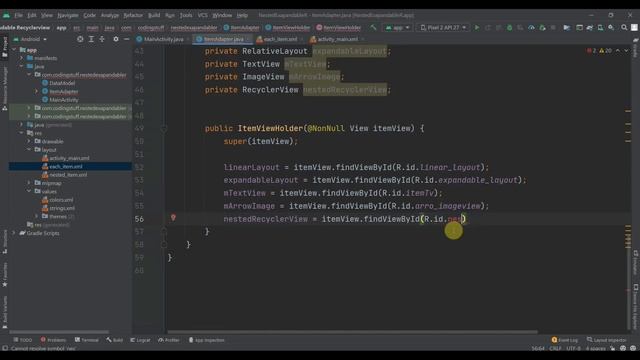This screenshot has height=360, width=640.
Task: Open the File menu
Action: (18, 15)
